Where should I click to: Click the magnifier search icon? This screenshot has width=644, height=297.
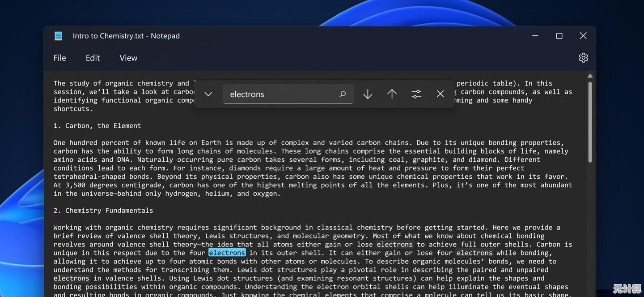[343, 94]
